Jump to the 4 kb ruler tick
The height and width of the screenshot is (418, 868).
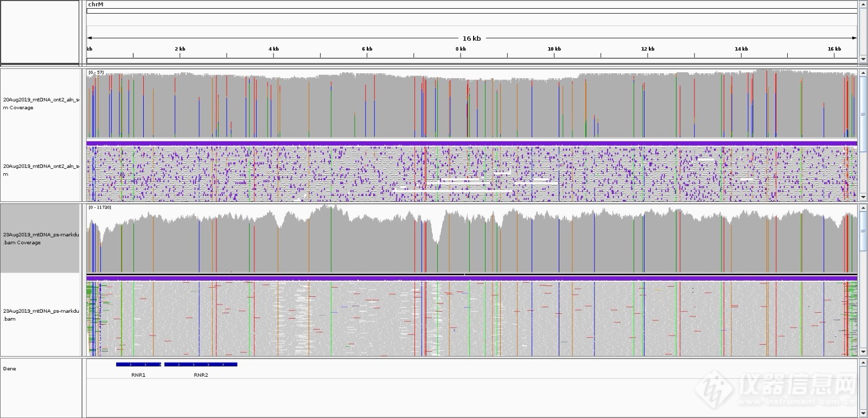pyautogui.click(x=273, y=49)
